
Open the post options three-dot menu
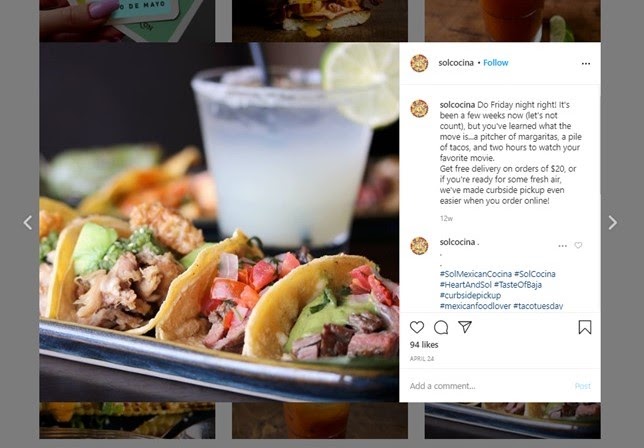pyautogui.click(x=586, y=63)
